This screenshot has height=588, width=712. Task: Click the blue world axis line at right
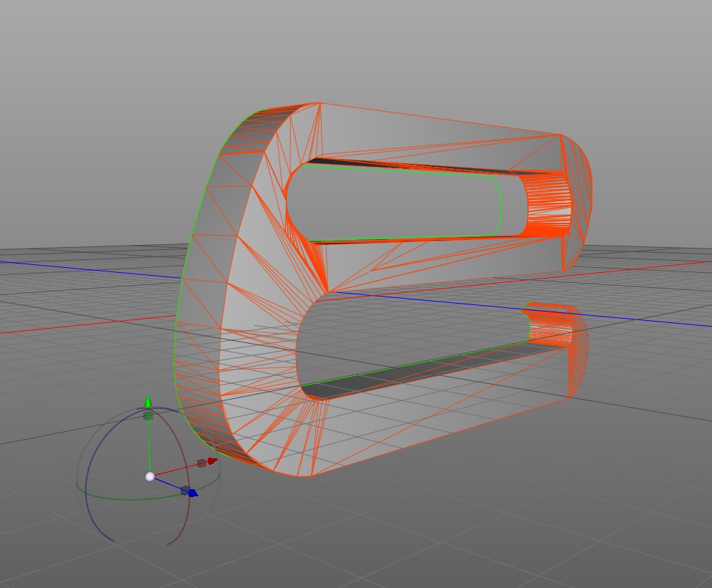pyautogui.click(x=645, y=319)
